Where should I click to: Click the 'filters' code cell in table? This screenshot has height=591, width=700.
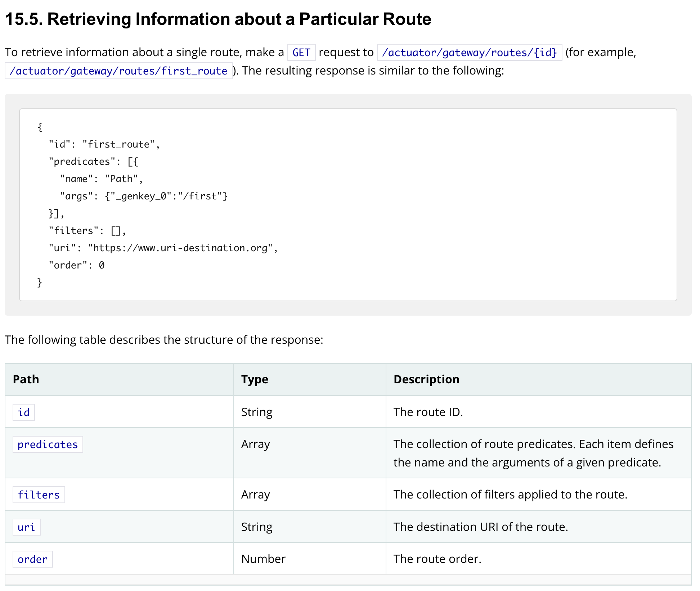point(39,495)
